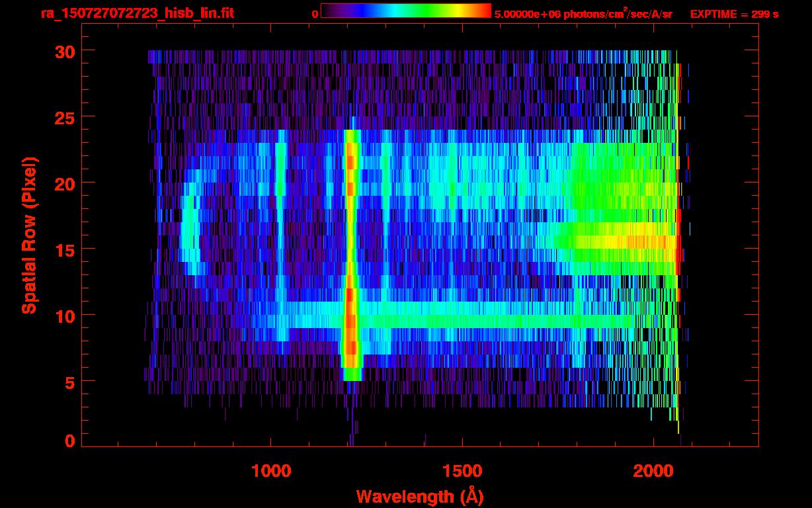Click the spatial row tick label 30
Screen dimensions: 812x508
(x=65, y=51)
